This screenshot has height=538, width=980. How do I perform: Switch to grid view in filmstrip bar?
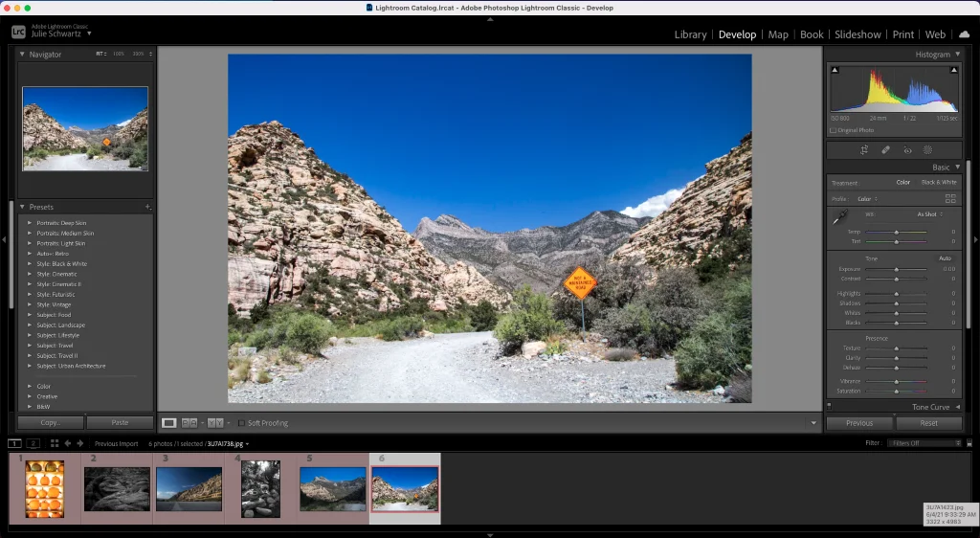click(55, 443)
